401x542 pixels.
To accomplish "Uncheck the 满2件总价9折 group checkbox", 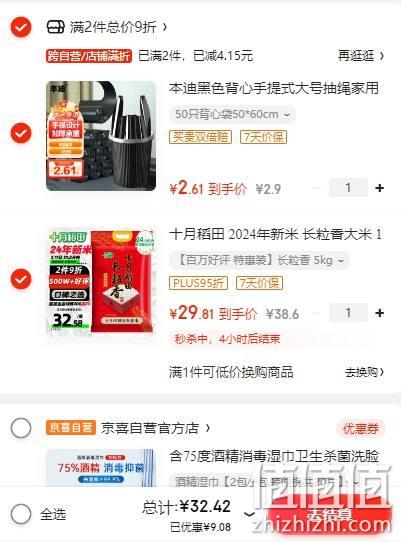I will point(21,27).
